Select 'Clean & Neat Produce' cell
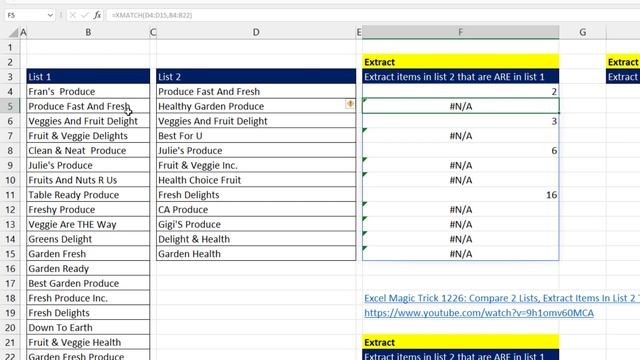The width and height of the screenshot is (640, 360). (88, 150)
